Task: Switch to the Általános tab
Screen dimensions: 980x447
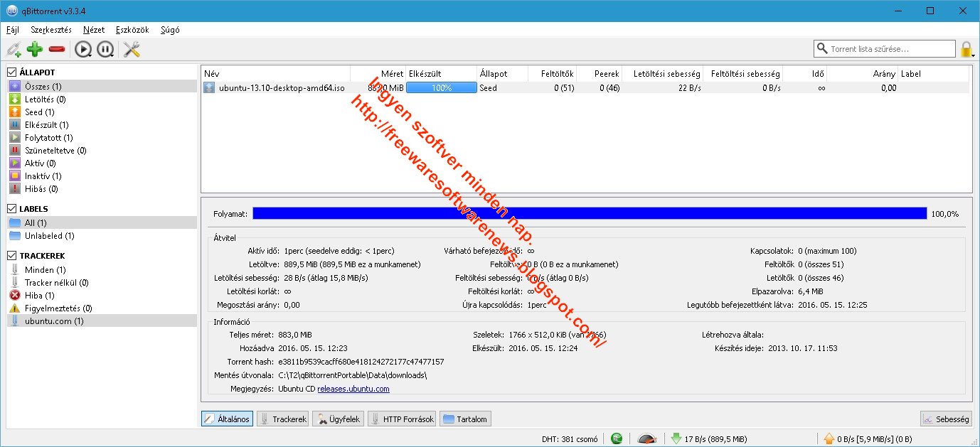Action: tap(227, 419)
